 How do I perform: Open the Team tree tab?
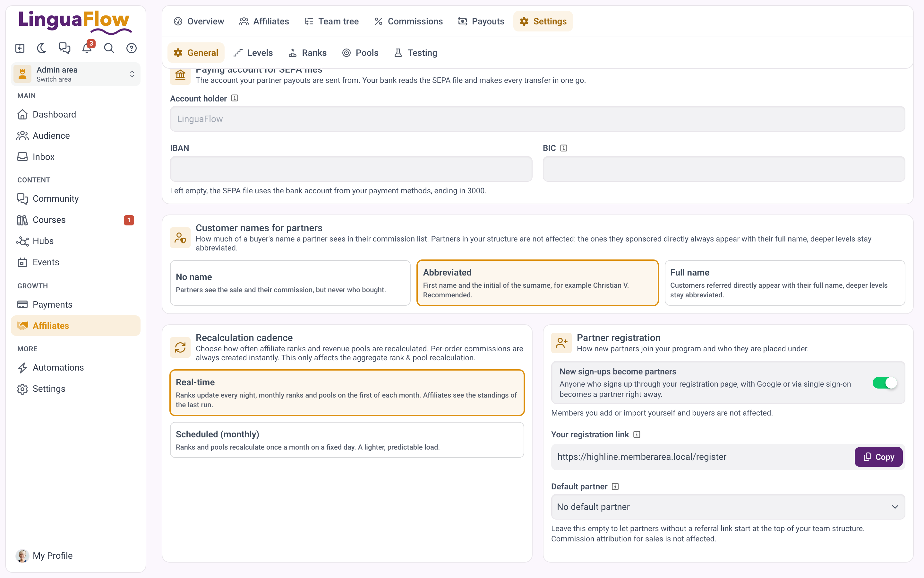pos(332,22)
